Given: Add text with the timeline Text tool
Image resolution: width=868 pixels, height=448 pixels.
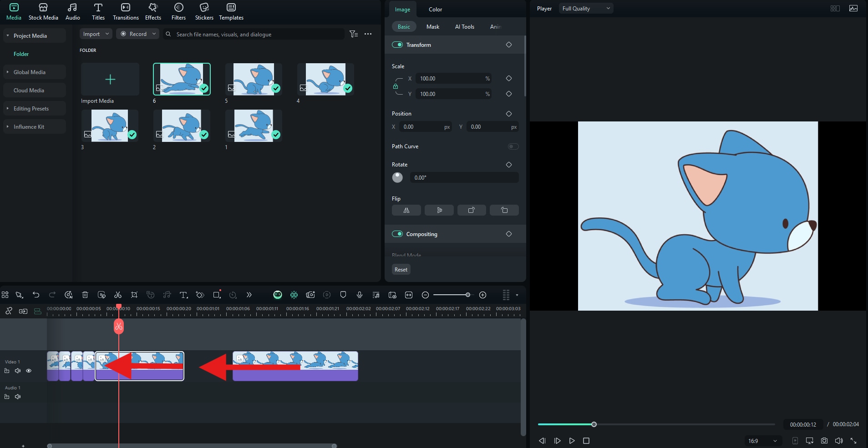Looking at the screenshot, I should point(183,295).
